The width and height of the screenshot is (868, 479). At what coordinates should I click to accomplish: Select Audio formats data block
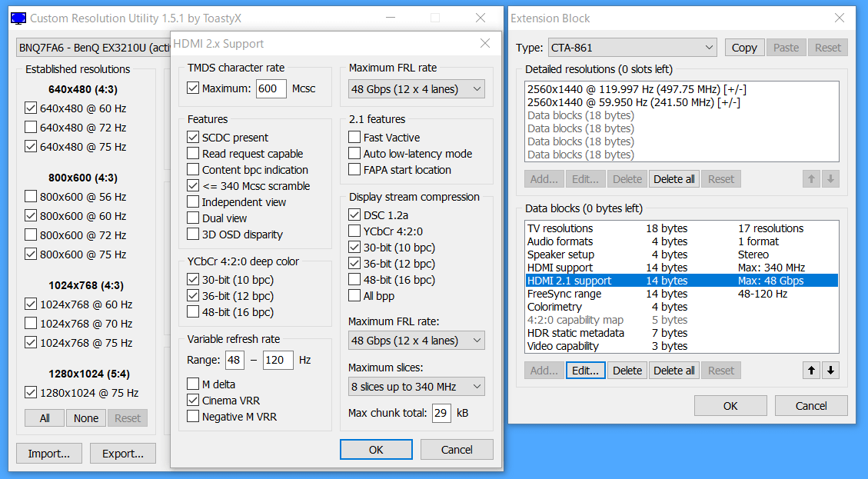click(681, 241)
